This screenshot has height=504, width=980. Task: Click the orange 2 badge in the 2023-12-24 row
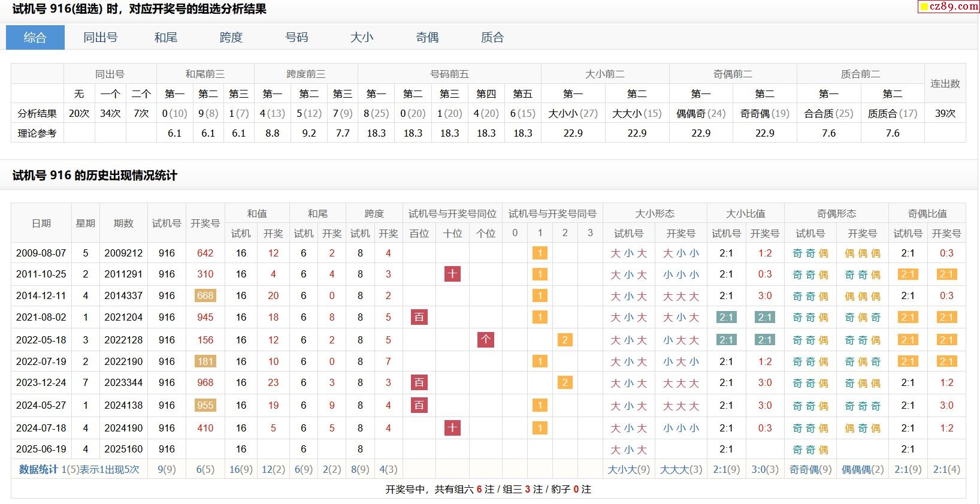click(x=565, y=382)
